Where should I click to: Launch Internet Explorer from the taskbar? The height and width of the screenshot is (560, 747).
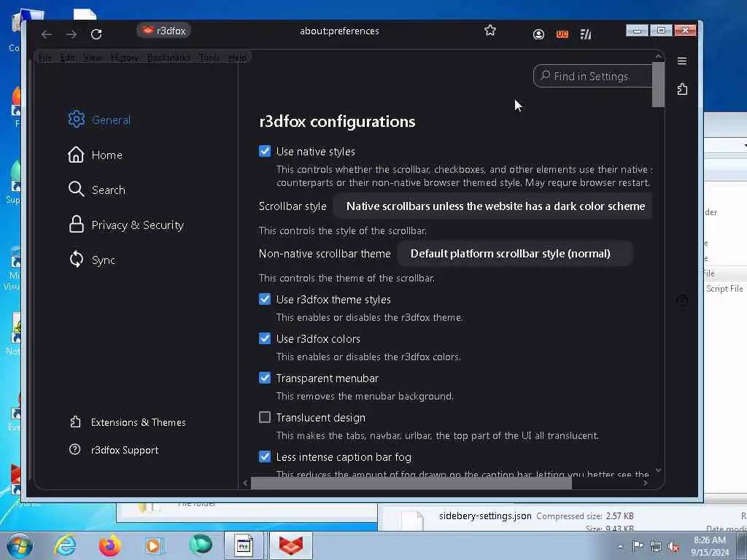65,545
